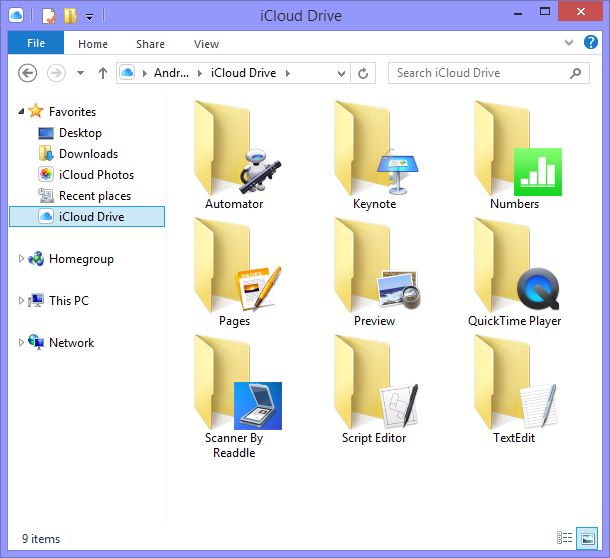Expand the This PC tree node
Screen dimensions: 610x558
click(21, 301)
